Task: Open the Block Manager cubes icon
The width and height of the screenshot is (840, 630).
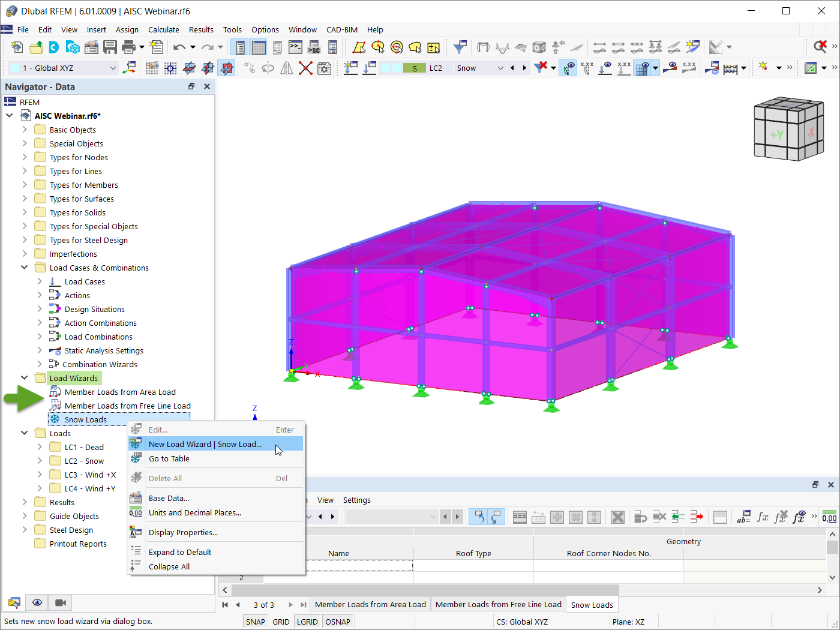Action: coord(73,47)
